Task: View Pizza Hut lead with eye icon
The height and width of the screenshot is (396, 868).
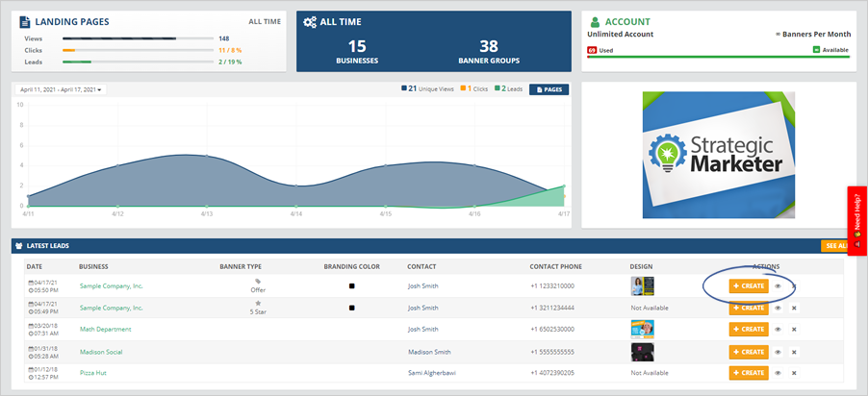Action: click(x=778, y=374)
